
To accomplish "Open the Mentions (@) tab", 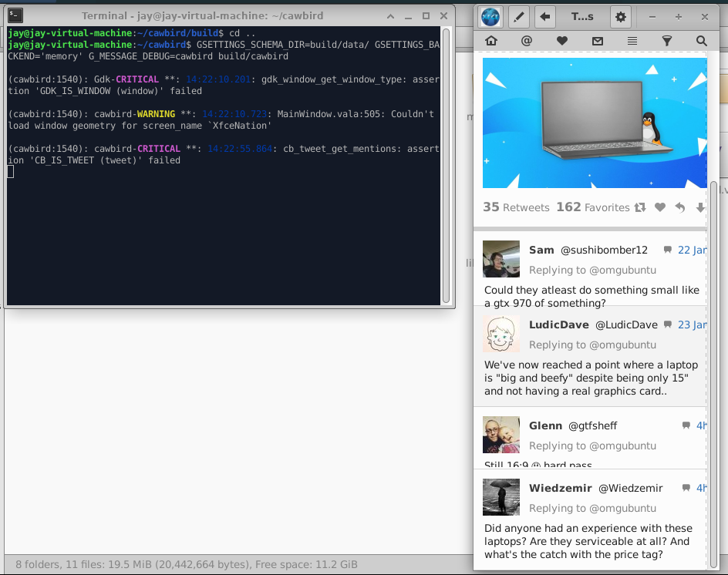I will (526, 41).
